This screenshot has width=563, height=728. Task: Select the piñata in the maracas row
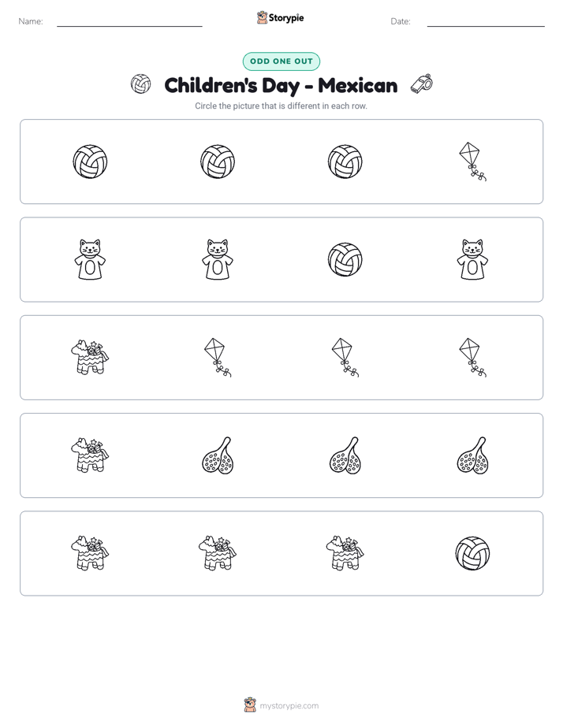(x=90, y=455)
